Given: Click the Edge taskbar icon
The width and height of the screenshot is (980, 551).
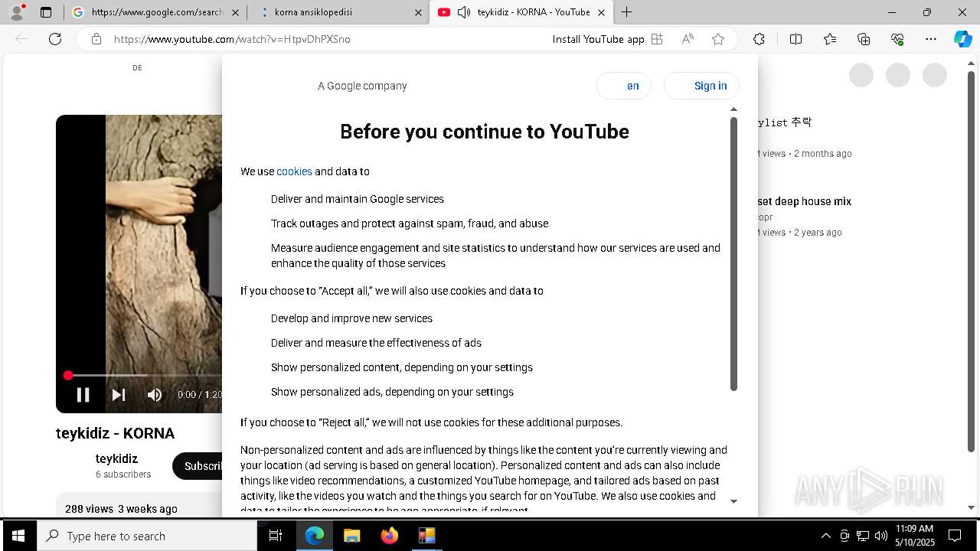Looking at the screenshot, I should [315, 536].
